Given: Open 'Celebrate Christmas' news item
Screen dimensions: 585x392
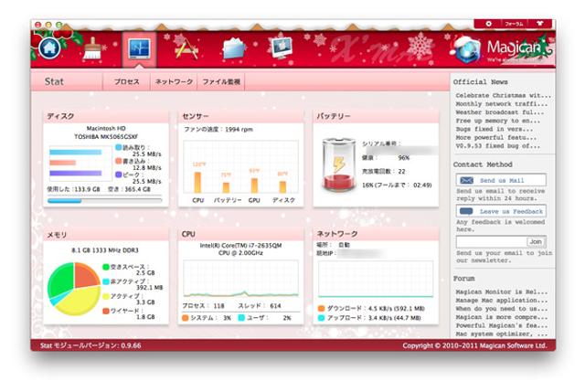Looking at the screenshot, I should 499,97.
